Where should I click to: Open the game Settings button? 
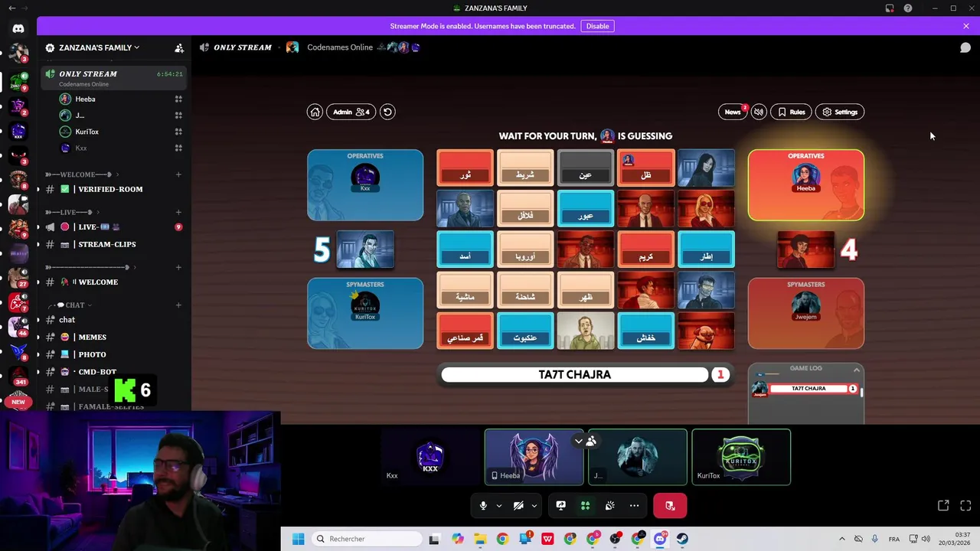[x=840, y=112]
